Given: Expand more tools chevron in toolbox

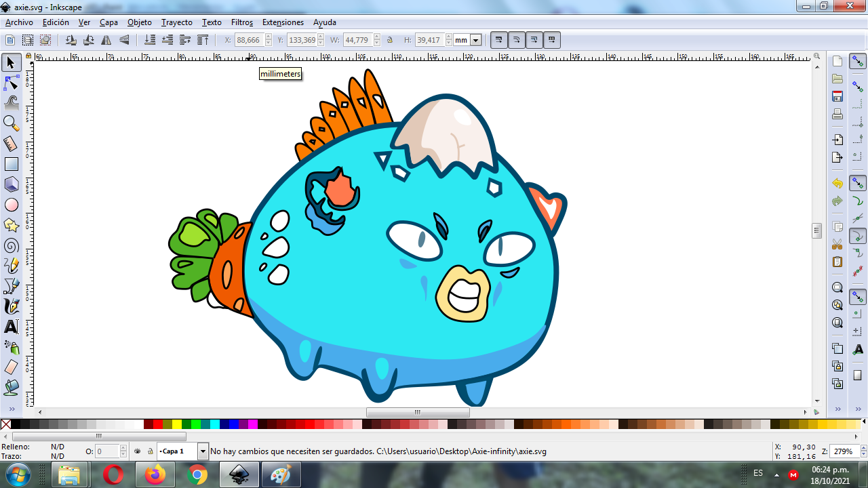Looking at the screenshot, I should coord(11,409).
